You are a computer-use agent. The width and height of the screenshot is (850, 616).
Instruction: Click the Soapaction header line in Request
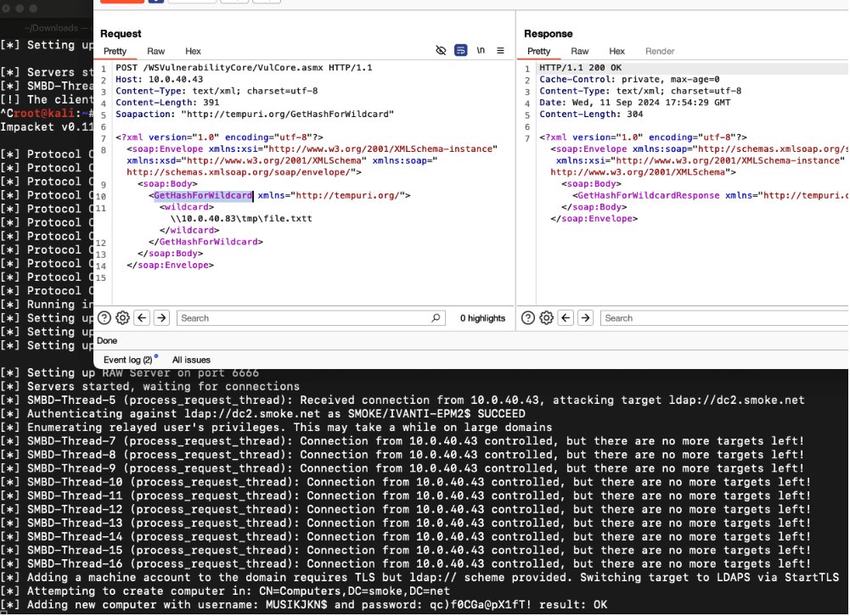coord(255,115)
